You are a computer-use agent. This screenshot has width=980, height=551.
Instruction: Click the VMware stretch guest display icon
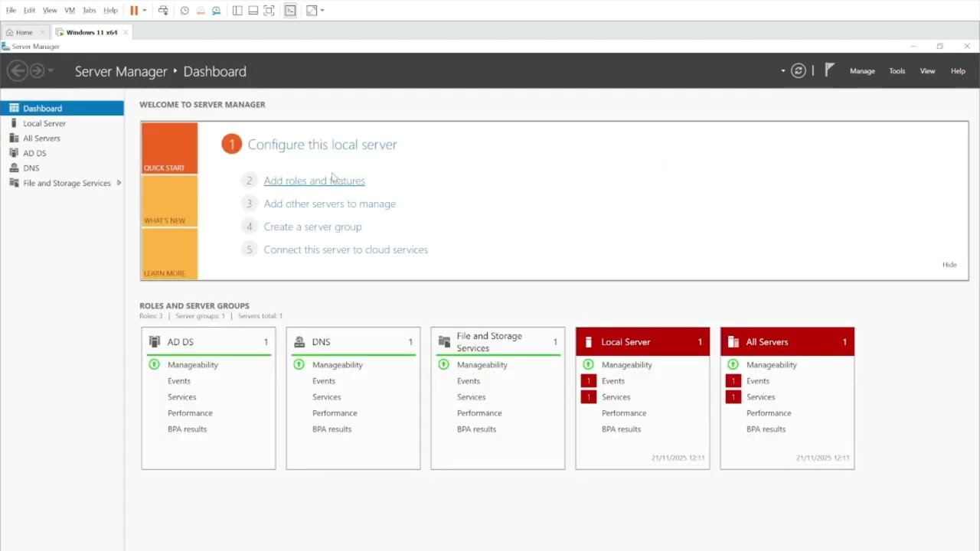[x=312, y=11]
